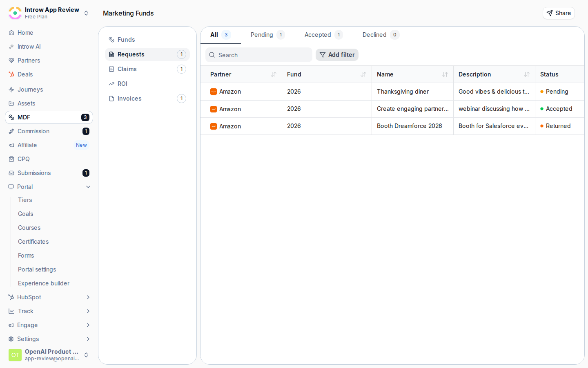
Task: Switch to the Pending tab
Action: (x=267, y=35)
